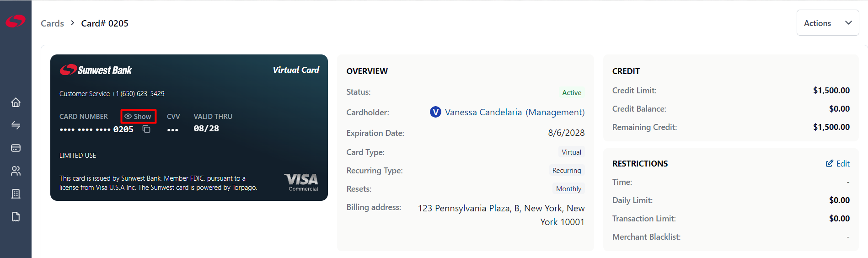Click the Sunwest Bank logo on card
Screen dimensions: 868x258
click(x=96, y=70)
